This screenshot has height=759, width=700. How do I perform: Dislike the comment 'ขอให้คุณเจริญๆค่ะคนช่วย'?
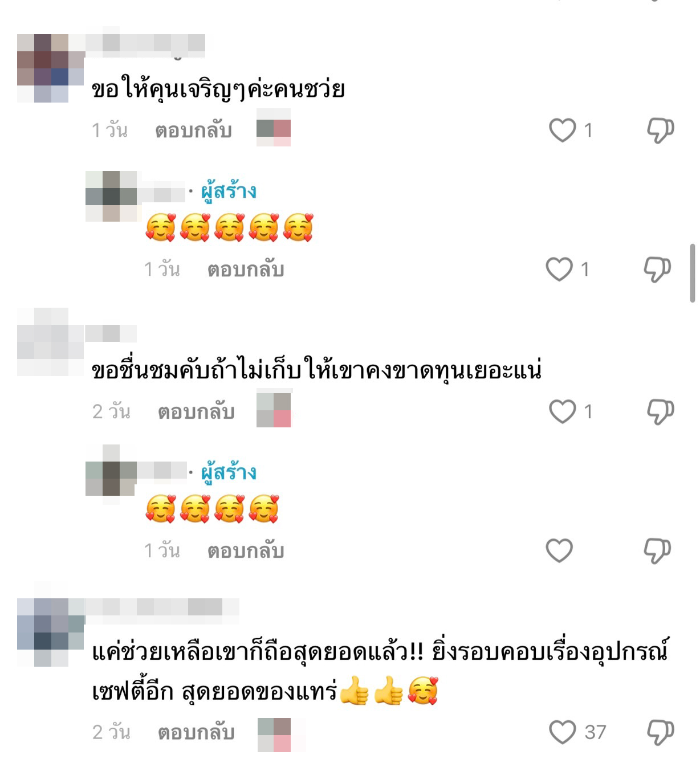pyautogui.click(x=660, y=130)
